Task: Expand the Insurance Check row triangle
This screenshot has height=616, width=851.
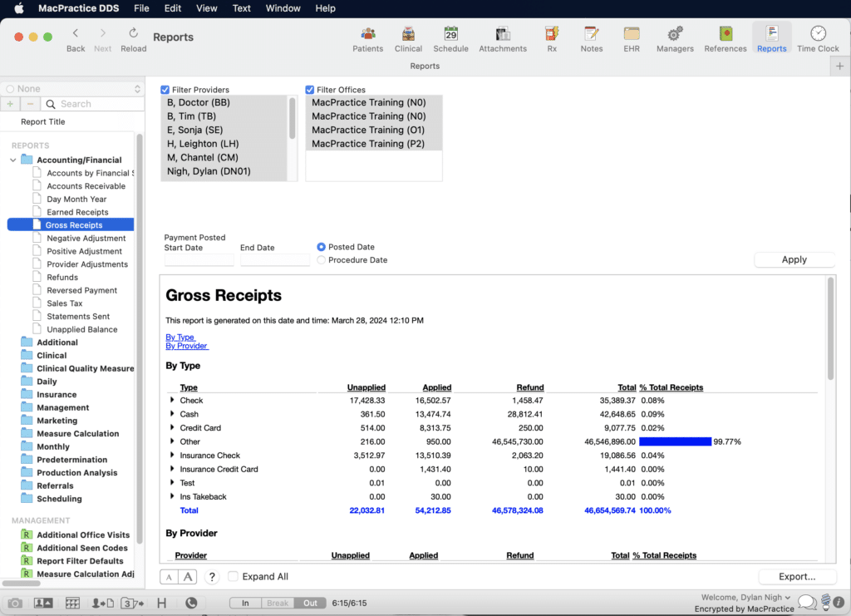Action: pyautogui.click(x=172, y=455)
